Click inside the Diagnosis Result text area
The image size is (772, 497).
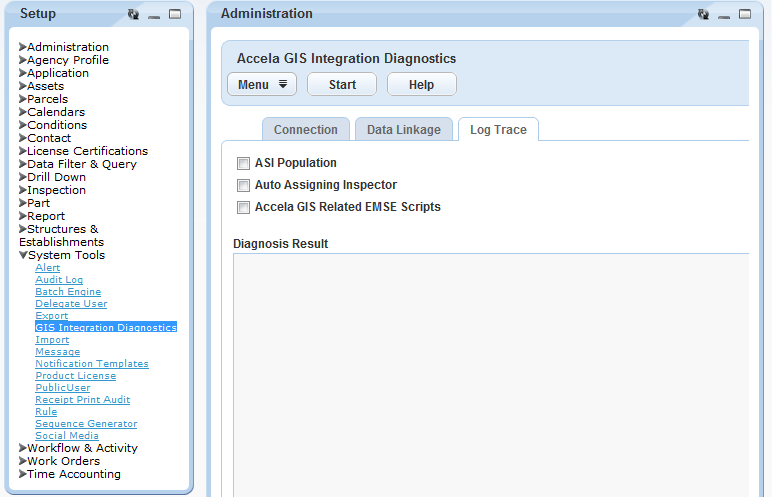point(490,370)
